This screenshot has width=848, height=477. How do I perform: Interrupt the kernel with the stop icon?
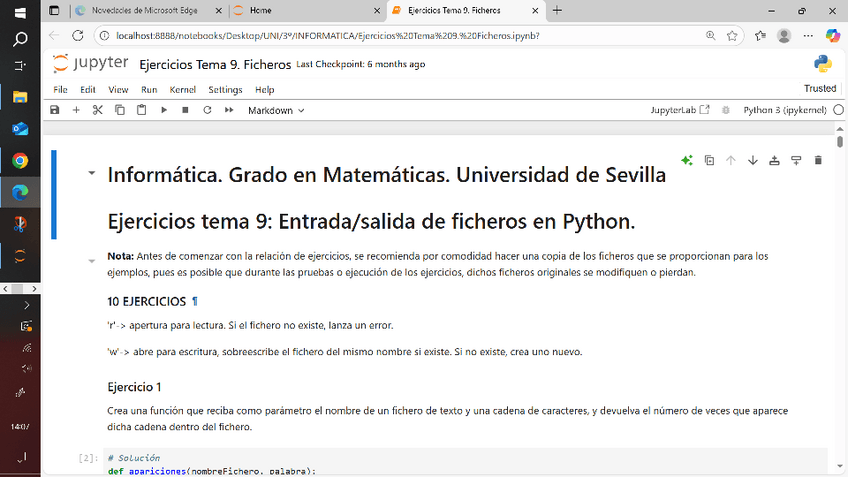(185, 110)
